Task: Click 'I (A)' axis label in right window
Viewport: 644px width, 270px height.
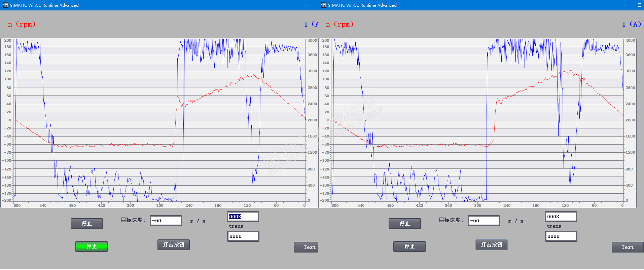Action: coord(632,24)
